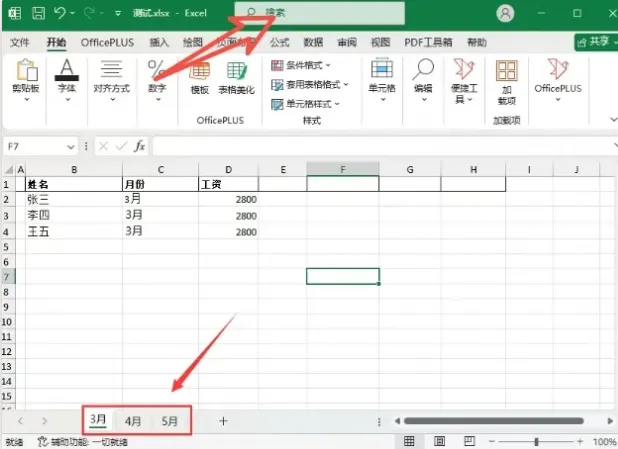618x449 pixels.
Task: Click the Name Box showing F7
Action: pos(35,147)
